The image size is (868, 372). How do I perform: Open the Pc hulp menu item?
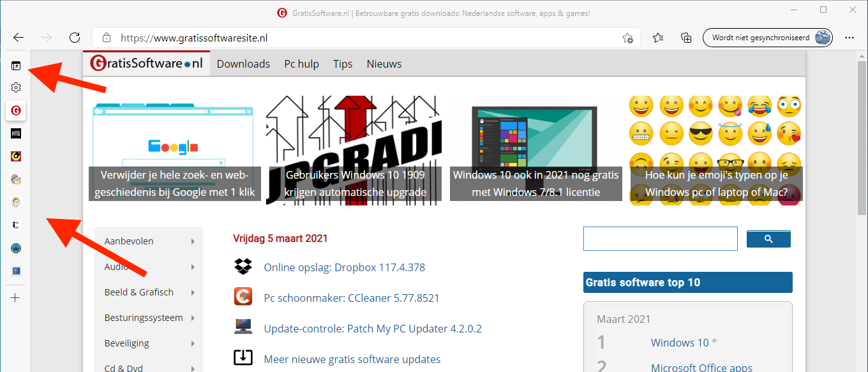pos(301,64)
